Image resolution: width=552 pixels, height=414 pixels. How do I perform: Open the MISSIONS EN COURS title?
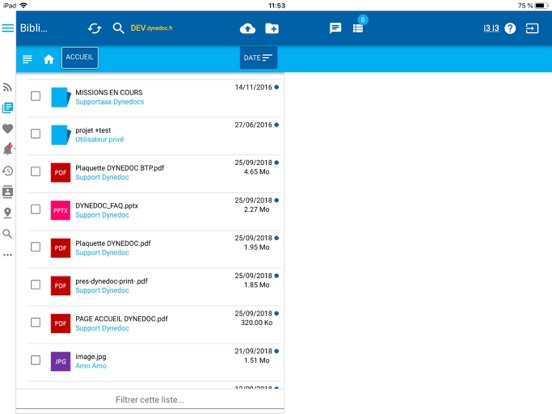109,92
